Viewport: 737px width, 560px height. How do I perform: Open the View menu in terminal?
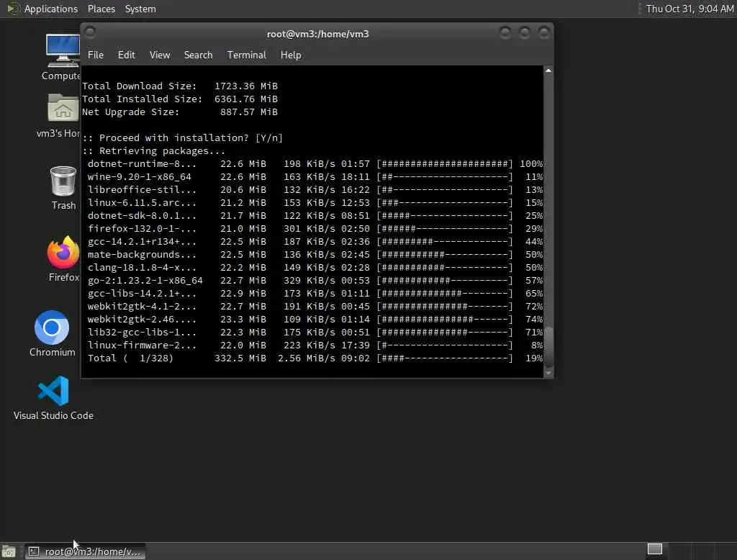tap(160, 55)
